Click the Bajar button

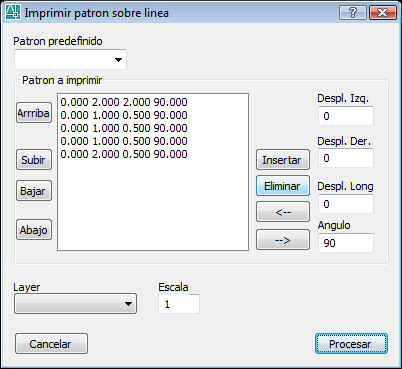coord(34,191)
